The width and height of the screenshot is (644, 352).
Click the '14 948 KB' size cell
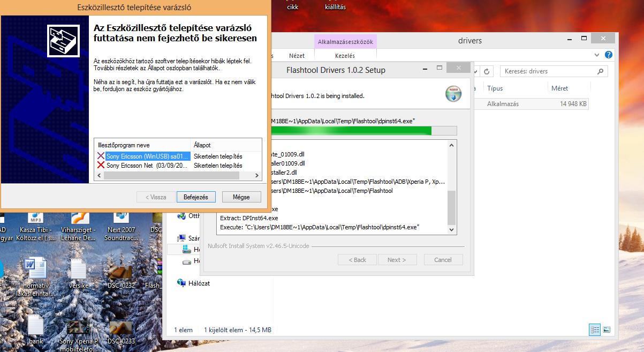[573, 104]
